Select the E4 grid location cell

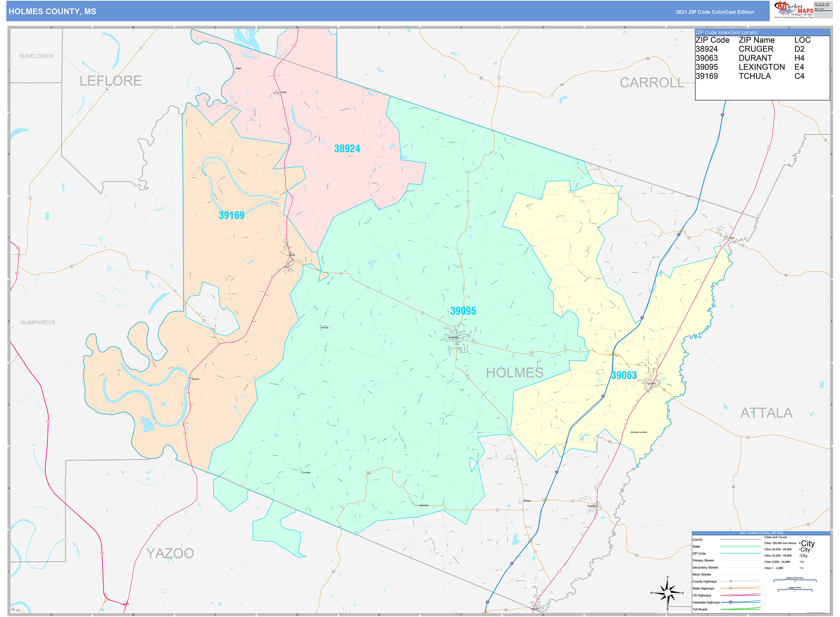click(799, 67)
